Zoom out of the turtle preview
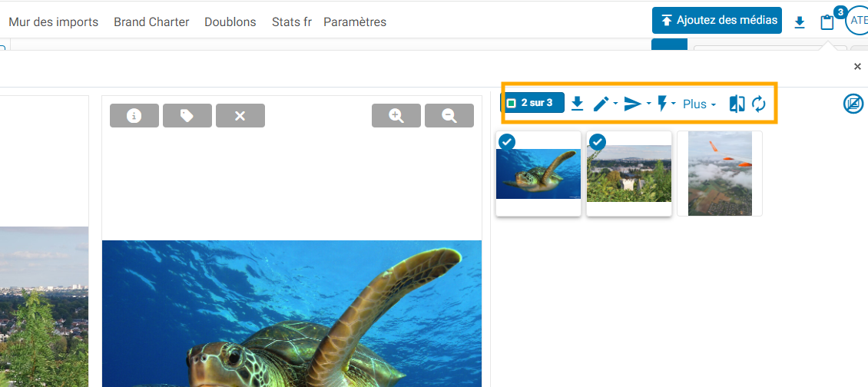The image size is (868, 387). (x=449, y=116)
